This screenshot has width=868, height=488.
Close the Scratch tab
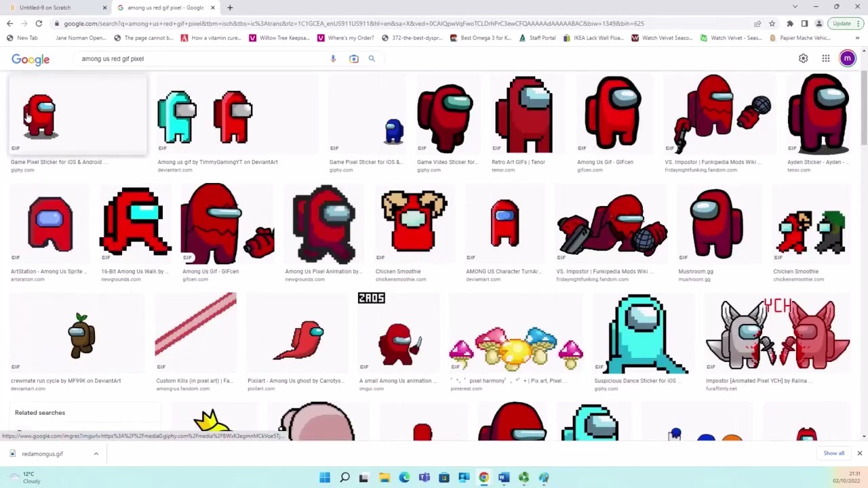104,7
